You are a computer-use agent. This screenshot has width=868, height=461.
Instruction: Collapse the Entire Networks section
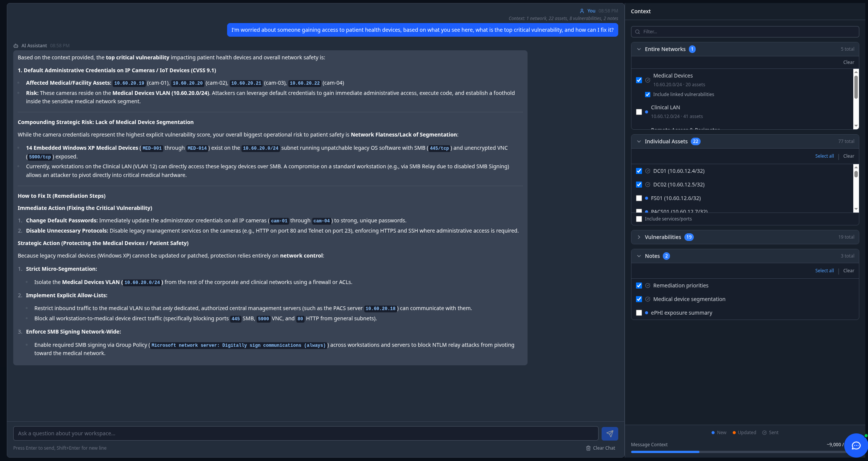click(639, 49)
